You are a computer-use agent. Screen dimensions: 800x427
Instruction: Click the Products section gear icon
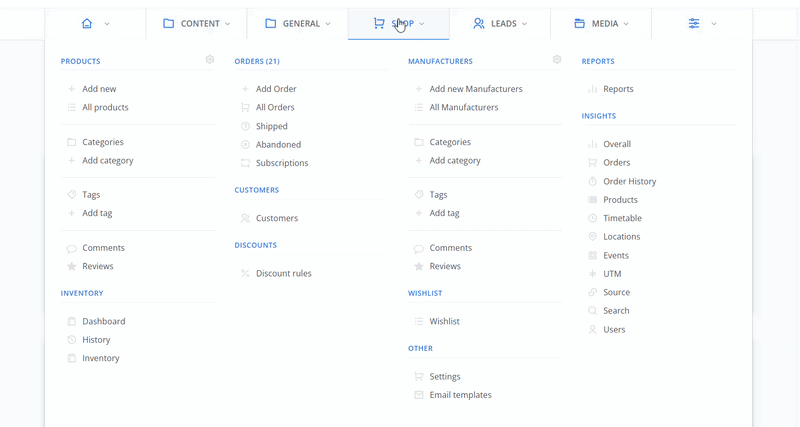(x=210, y=59)
